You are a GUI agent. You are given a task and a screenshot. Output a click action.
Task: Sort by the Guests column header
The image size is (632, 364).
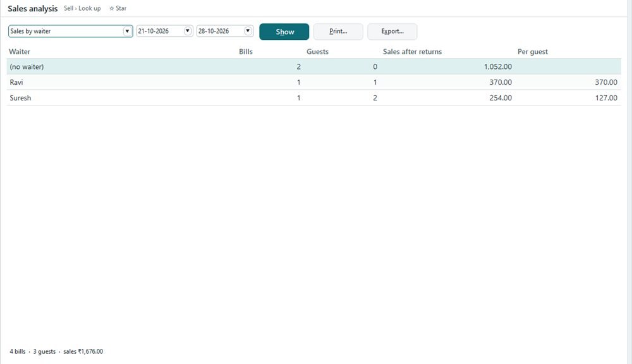[x=317, y=52]
